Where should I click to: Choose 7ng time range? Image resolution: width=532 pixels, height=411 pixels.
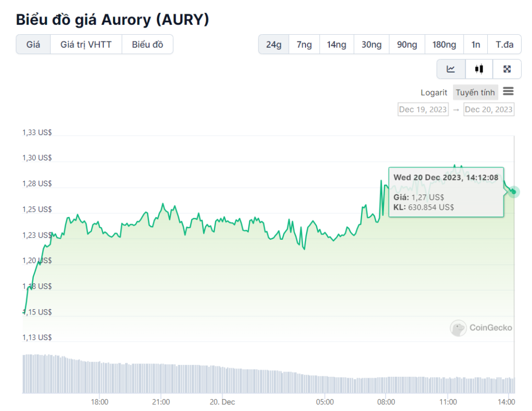(304, 45)
